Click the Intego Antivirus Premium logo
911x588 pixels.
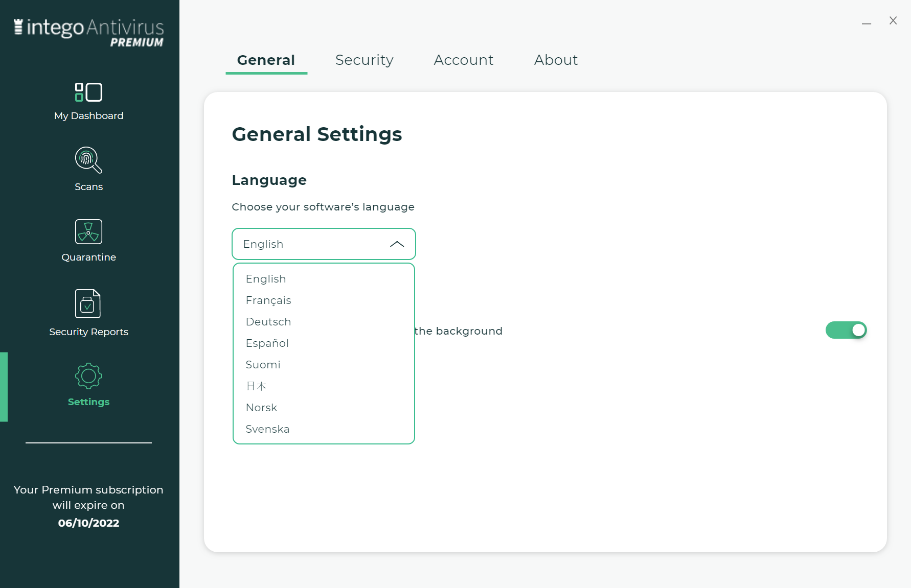(89, 33)
